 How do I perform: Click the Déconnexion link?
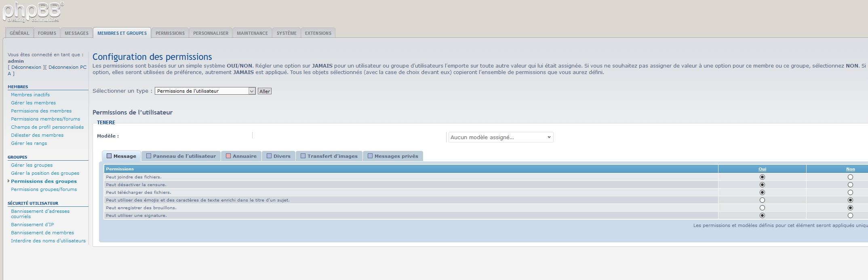[x=26, y=67]
